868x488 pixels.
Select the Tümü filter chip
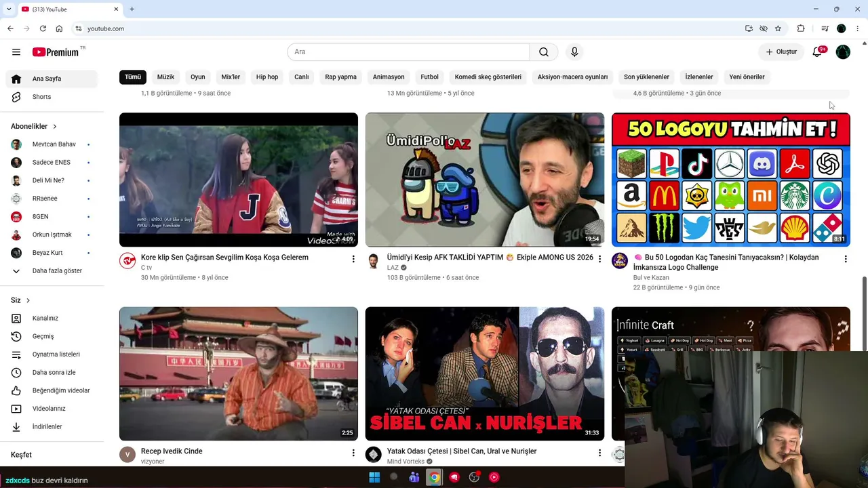click(133, 77)
